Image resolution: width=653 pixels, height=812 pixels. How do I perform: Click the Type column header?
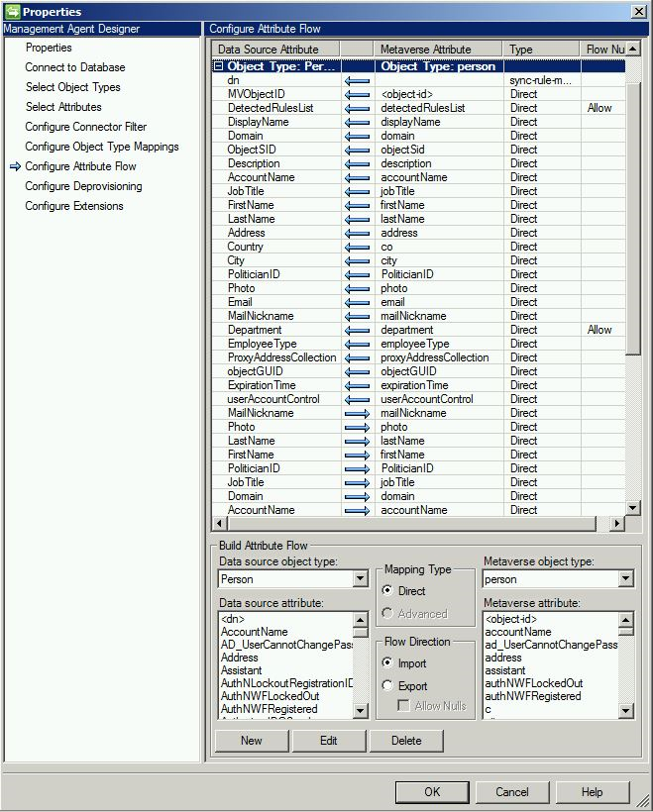coord(541,50)
